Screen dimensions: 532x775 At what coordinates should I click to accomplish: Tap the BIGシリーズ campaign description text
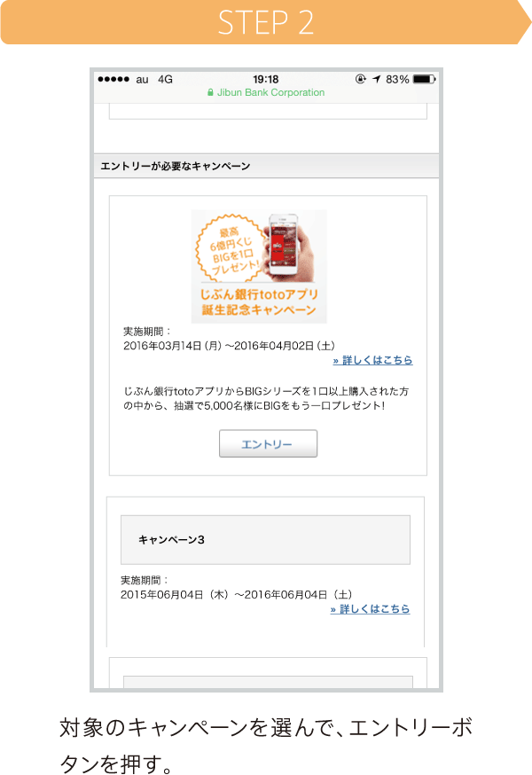coord(266,398)
